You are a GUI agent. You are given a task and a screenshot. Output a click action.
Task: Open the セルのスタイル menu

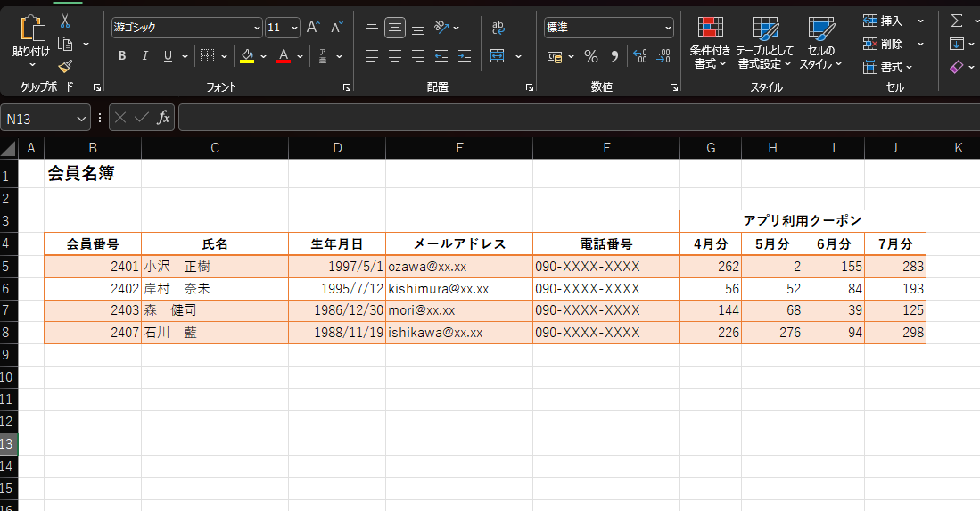coord(820,43)
